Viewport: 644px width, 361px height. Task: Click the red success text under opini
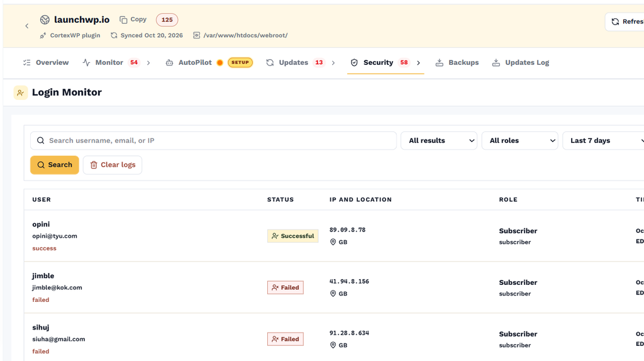click(x=45, y=248)
